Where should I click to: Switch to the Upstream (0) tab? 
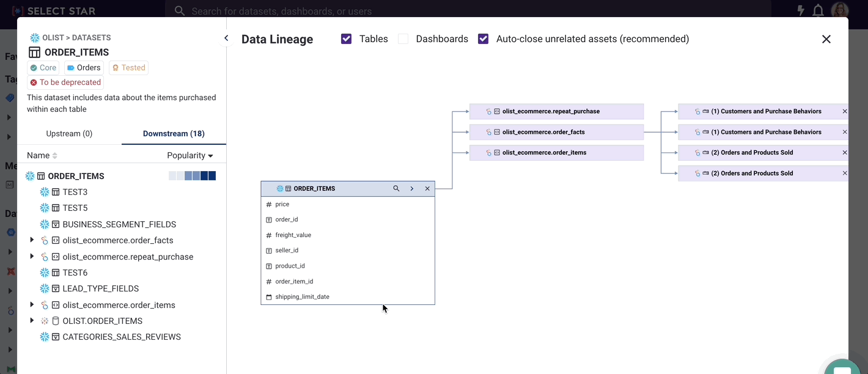pos(69,134)
